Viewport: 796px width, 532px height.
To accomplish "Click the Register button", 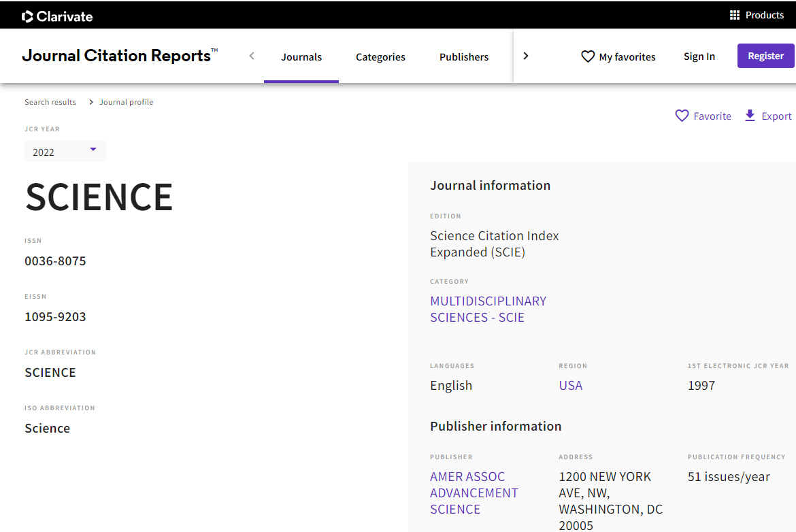I will point(765,56).
